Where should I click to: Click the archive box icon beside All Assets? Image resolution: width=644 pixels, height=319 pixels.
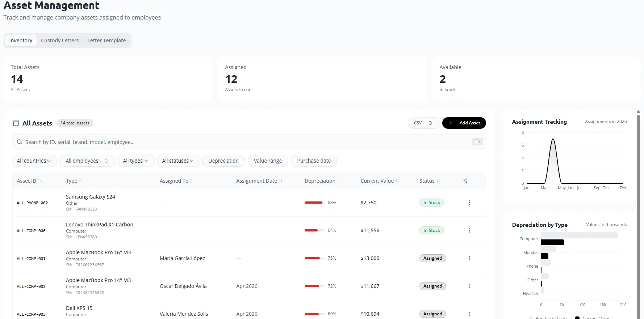[16, 123]
